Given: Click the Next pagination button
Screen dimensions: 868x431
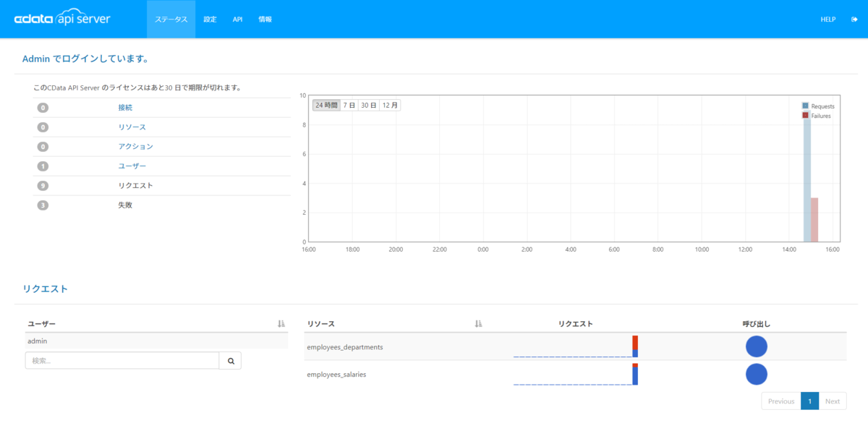Looking at the screenshot, I should [x=833, y=401].
